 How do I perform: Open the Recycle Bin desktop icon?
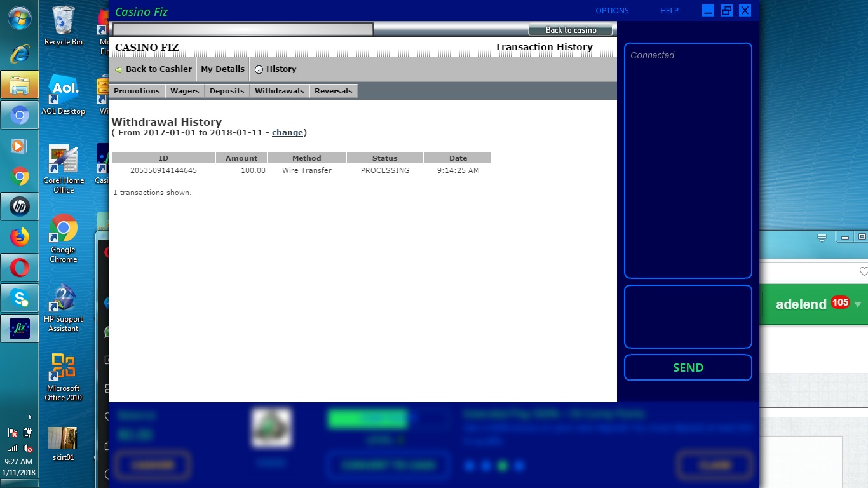click(x=63, y=26)
